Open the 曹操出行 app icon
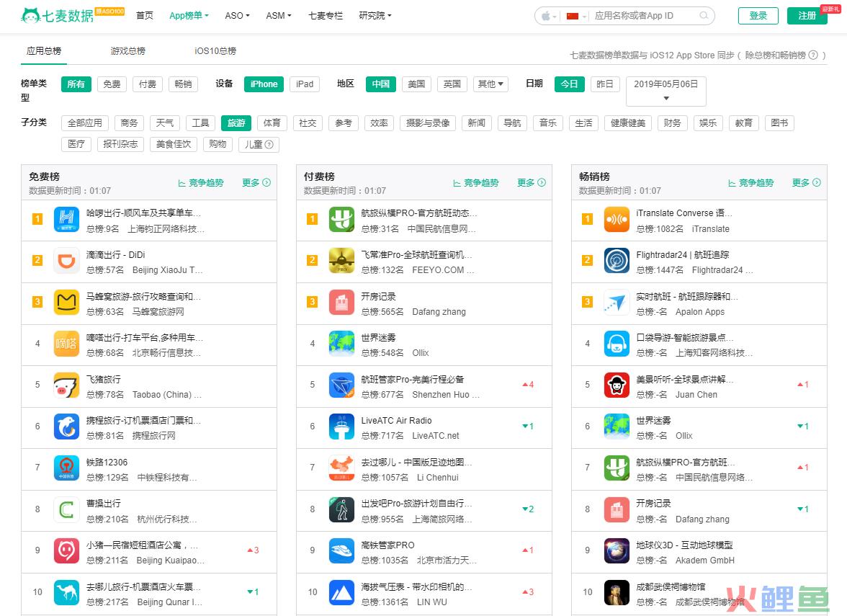The image size is (847, 616). pyautogui.click(x=66, y=509)
